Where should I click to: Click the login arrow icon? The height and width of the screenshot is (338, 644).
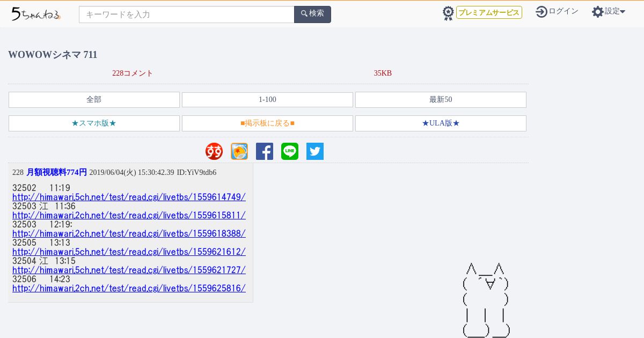coord(541,11)
